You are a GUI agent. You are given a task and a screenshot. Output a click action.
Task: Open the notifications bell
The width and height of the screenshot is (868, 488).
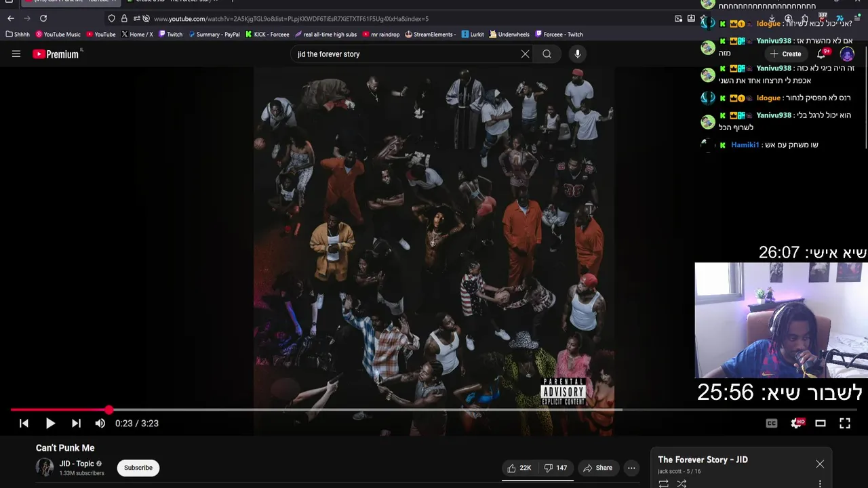click(821, 54)
